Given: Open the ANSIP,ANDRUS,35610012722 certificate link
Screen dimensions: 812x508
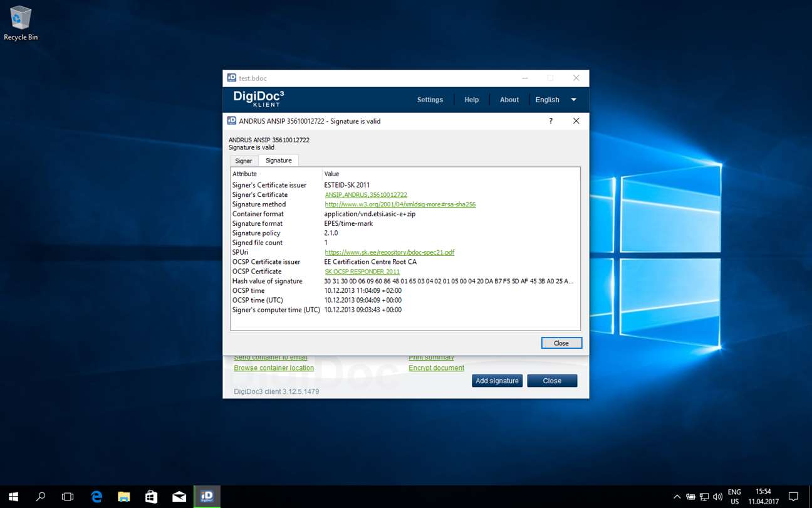Looking at the screenshot, I should [366, 195].
